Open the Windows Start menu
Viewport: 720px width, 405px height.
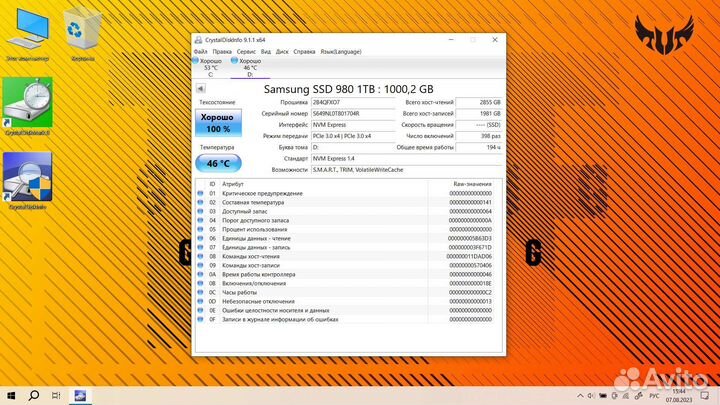[11, 395]
